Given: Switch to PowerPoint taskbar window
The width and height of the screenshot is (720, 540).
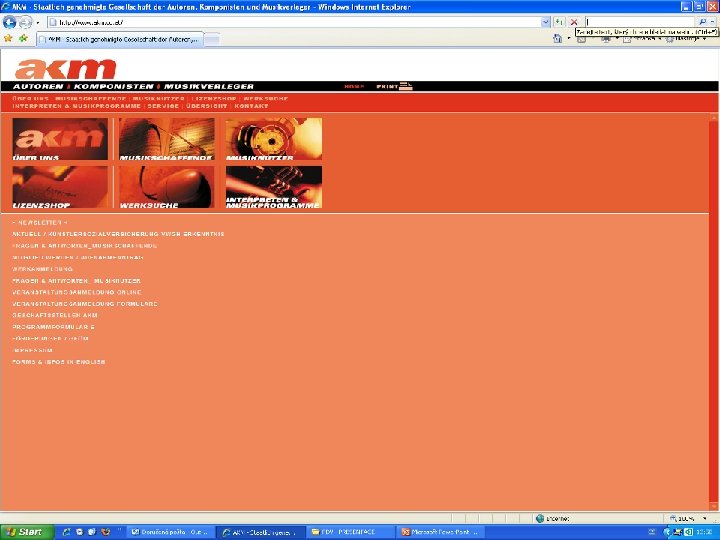Looking at the screenshot, I should coord(440,532).
